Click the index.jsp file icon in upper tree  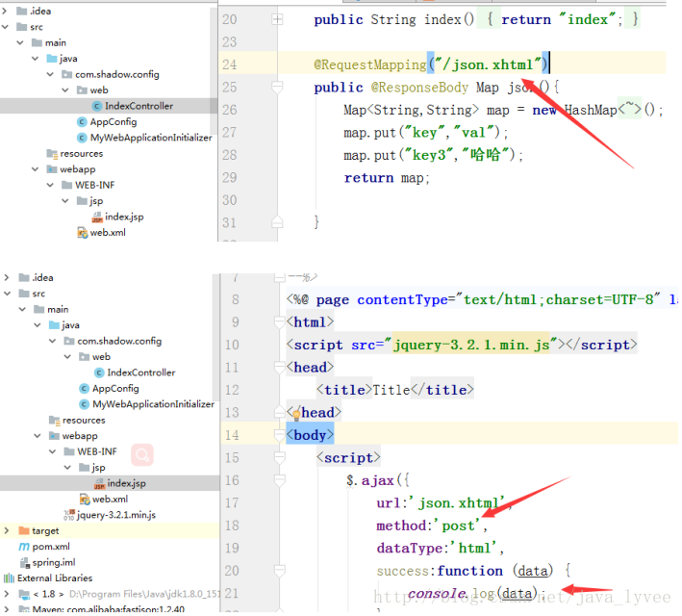(x=97, y=217)
